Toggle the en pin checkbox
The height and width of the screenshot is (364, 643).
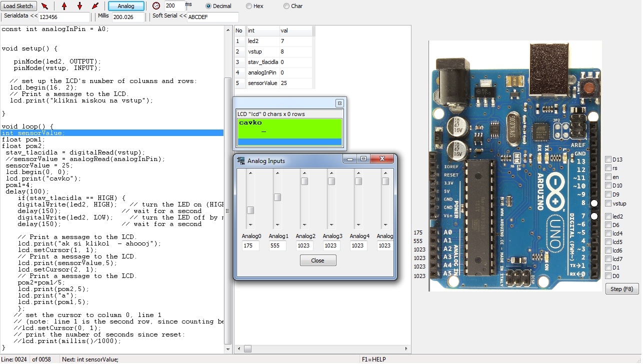[x=608, y=177]
